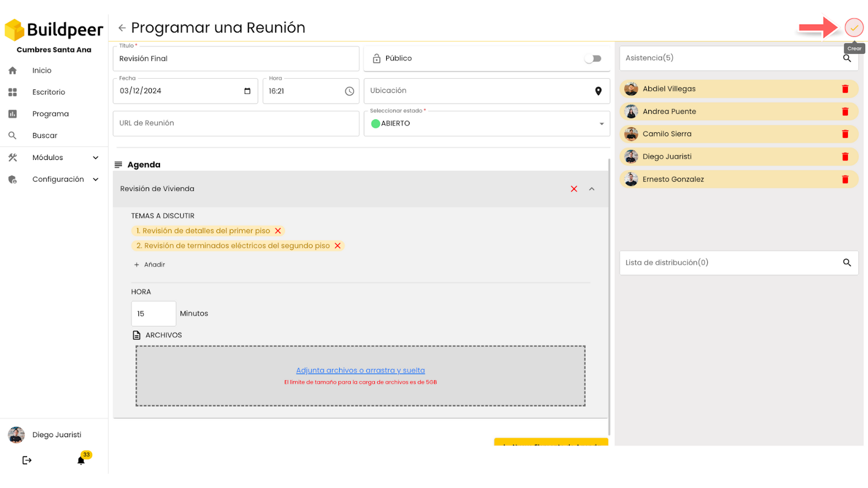Go back with the arrow beside Programar una Reunión

122,28
